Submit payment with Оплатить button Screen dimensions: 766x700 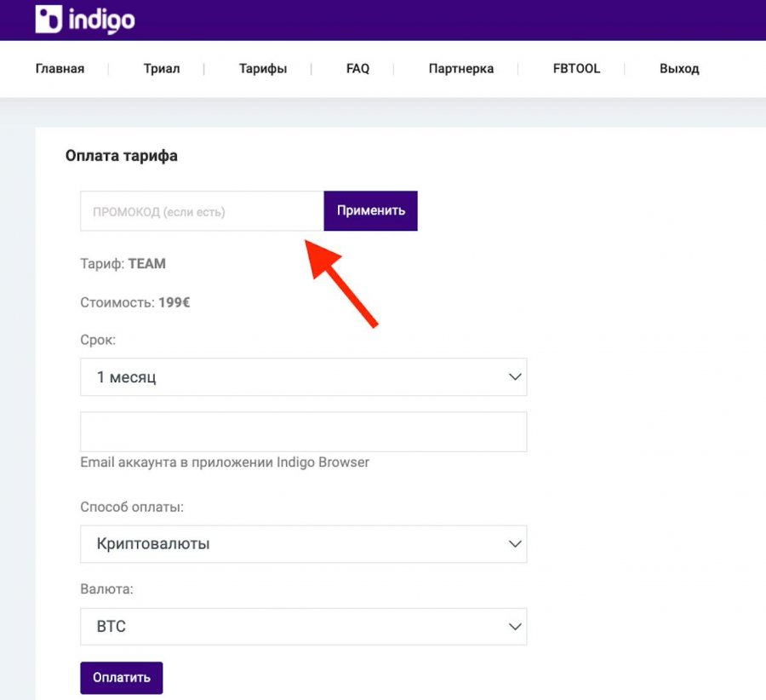click(x=122, y=678)
